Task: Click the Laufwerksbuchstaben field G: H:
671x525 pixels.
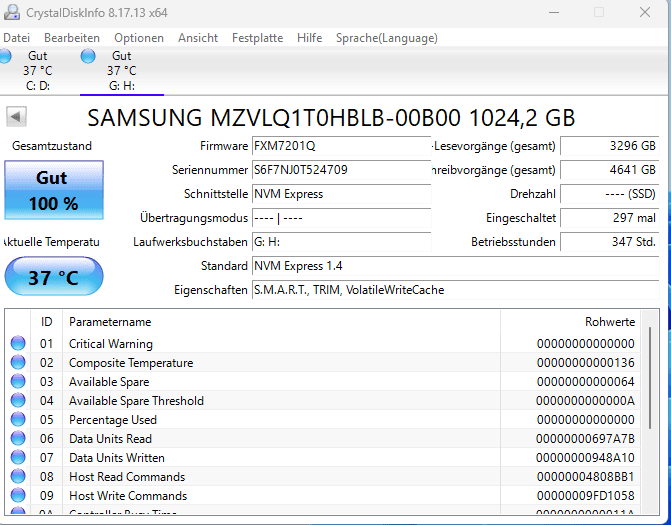Action: (x=341, y=242)
